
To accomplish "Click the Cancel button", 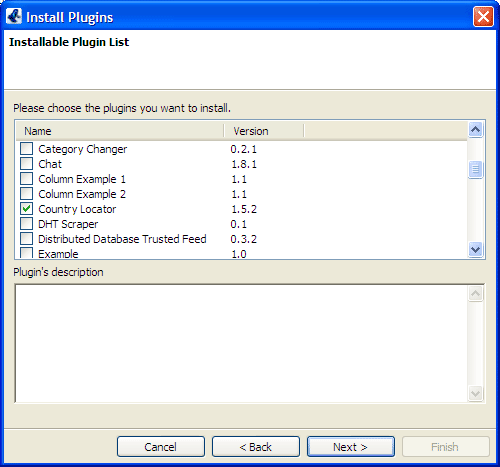I will [x=161, y=447].
